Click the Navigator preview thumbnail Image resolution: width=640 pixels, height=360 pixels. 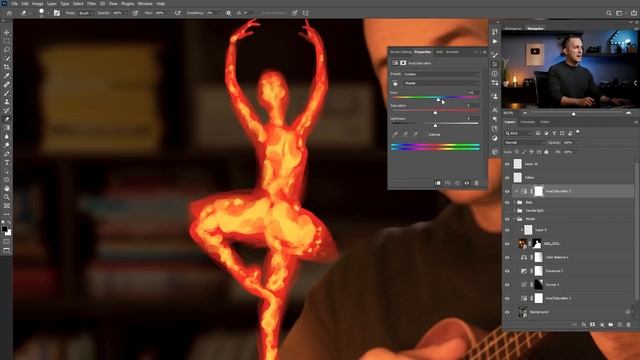tap(570, 70)
